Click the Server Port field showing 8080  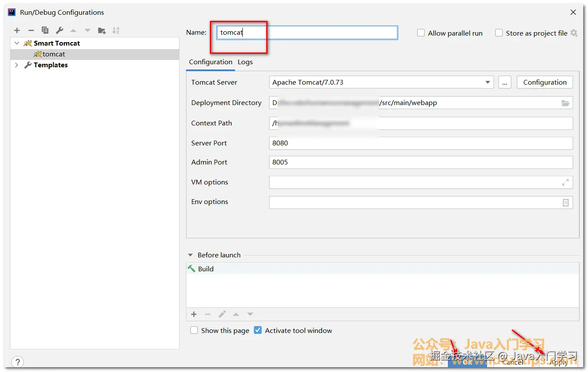coord(421,143)
